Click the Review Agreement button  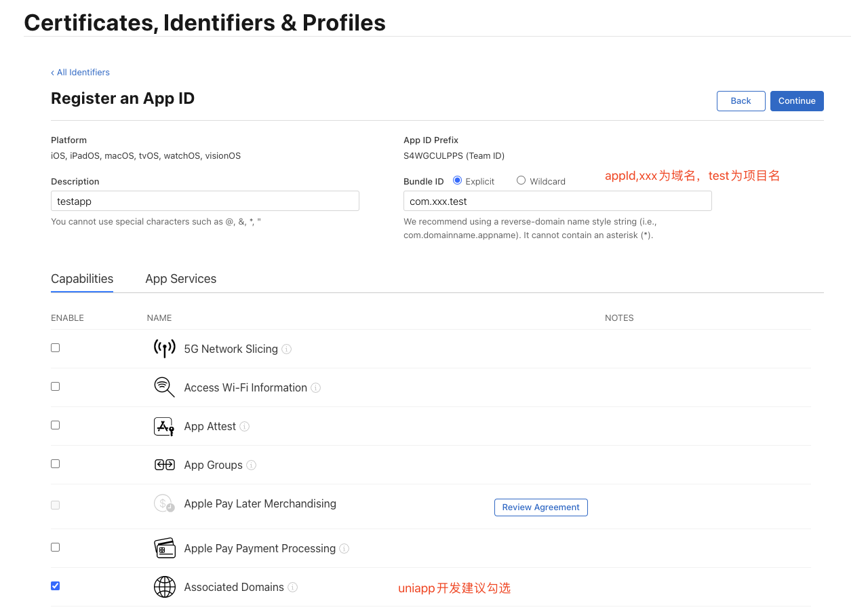pyautogui.click(x=541, y=507)
